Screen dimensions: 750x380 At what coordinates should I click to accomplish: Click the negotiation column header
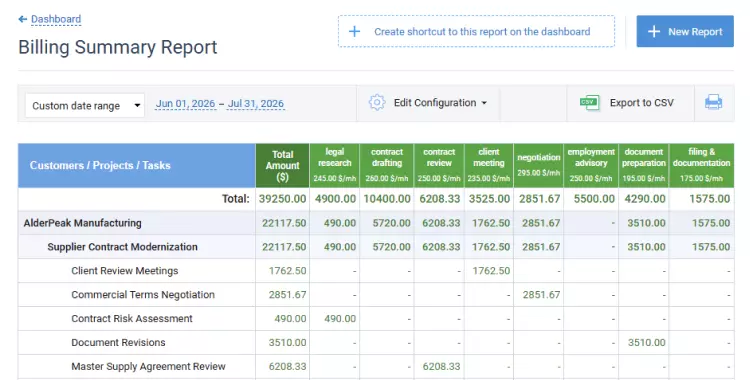pos(538,165)
